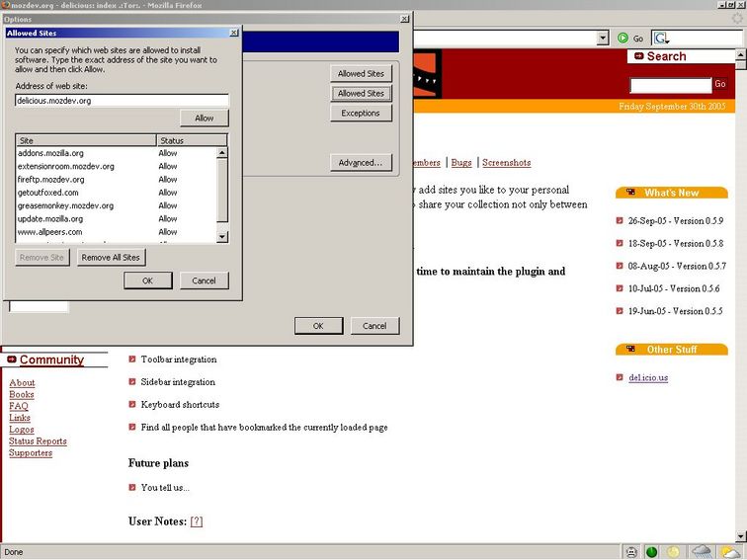Click the bullet icon beside Toolbar integration
This screenshot has width=747, height=560.
[132, 360]
